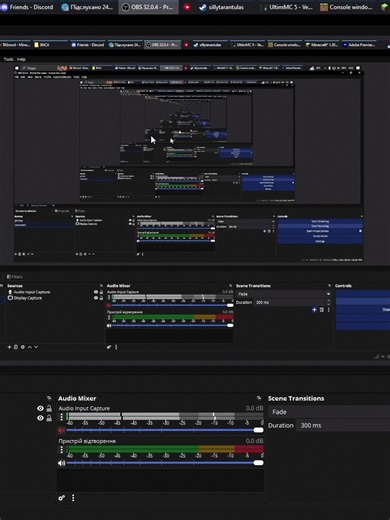Screen dimensions: 390x520
Task: Toggle first lock icon left of enlarged Audio Mixer
Action: pyautogui.click(x=49, y=408)
